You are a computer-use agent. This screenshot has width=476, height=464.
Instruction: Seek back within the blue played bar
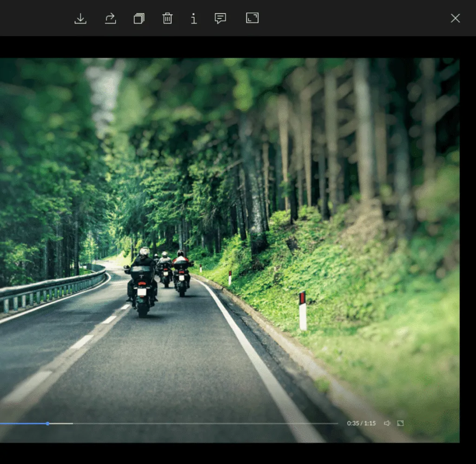(23, 423)
